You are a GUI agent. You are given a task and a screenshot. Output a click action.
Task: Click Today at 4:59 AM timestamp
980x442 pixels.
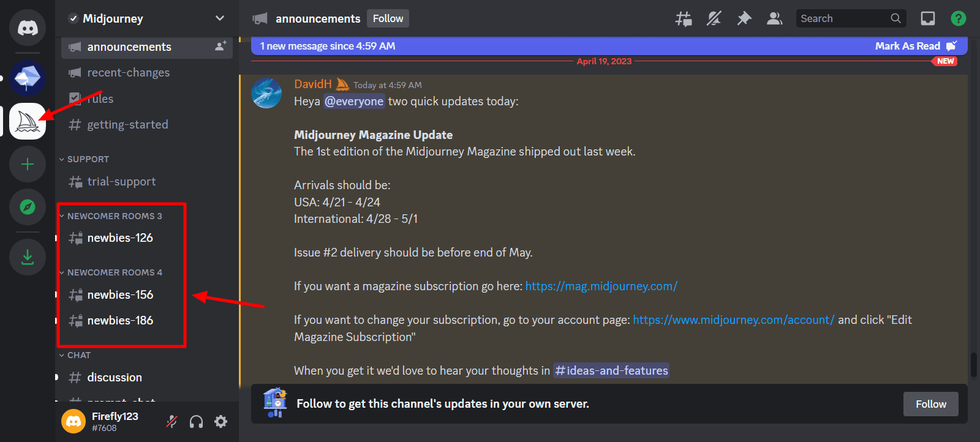point(388,85)
